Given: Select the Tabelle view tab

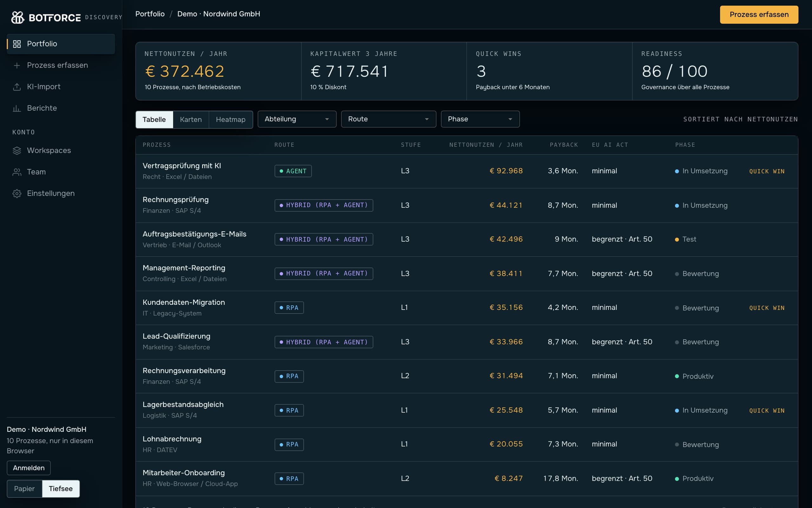Looking at the screenshot, I should pos(154,120).
